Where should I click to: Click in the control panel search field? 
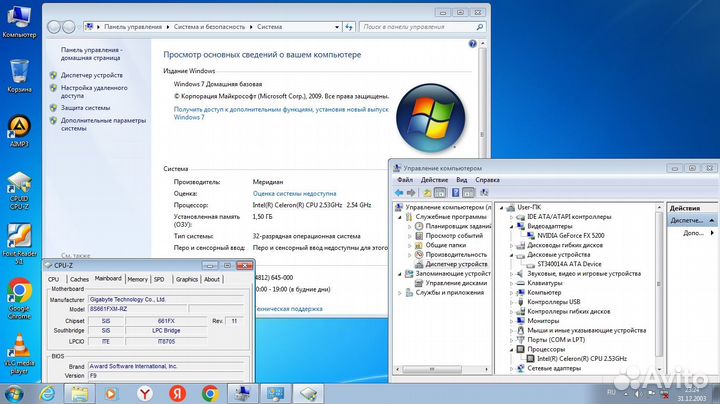[422, 27]
